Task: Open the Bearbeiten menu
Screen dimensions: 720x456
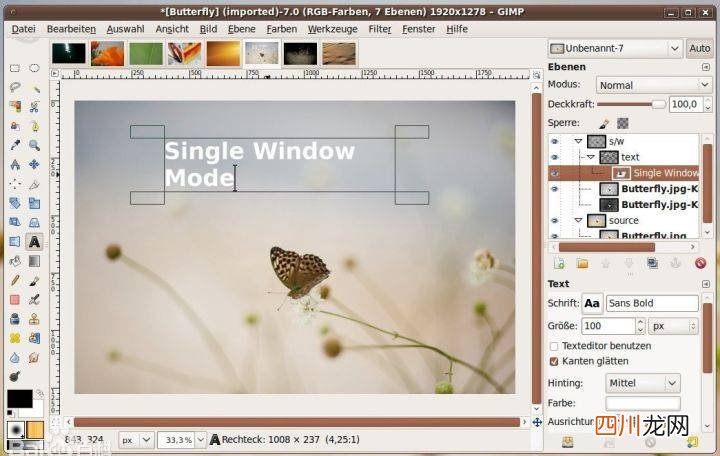Action: coord(71,29)
